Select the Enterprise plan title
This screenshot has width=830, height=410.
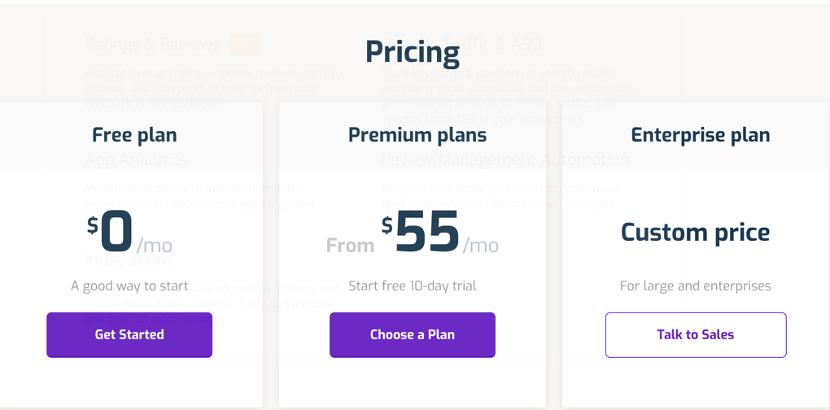700,135
